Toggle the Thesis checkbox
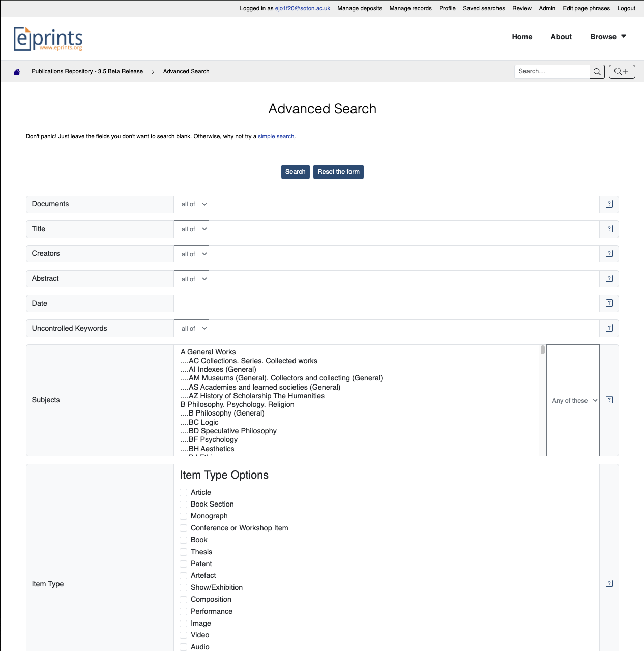Screen dimensions: 644x651 click(184, 552)
